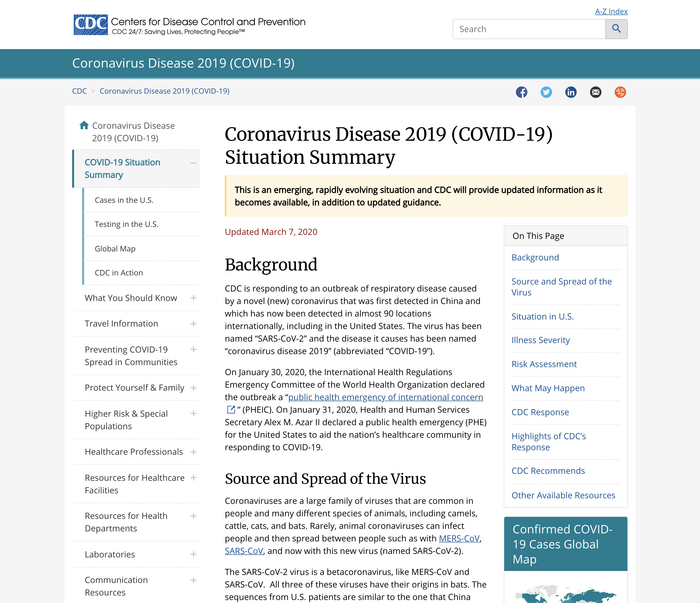Screen dimensions: 700x603
Task: Jump to Background section
Action: [535, 258]
